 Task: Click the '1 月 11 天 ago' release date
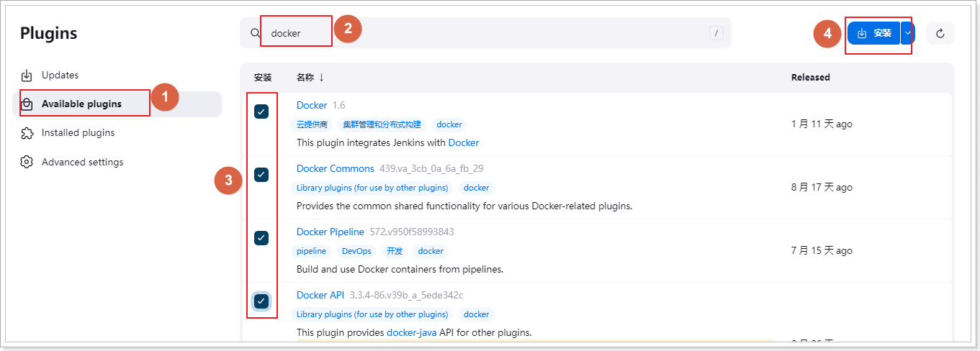[822, 124]
